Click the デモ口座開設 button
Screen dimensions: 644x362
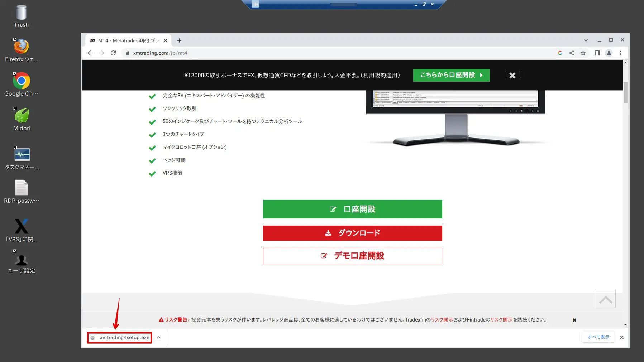(x=352, y=256)
